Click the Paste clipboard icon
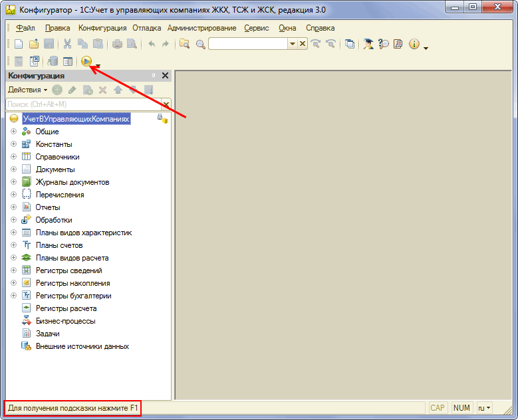518x420 pixels. click(x=98, y=44)
